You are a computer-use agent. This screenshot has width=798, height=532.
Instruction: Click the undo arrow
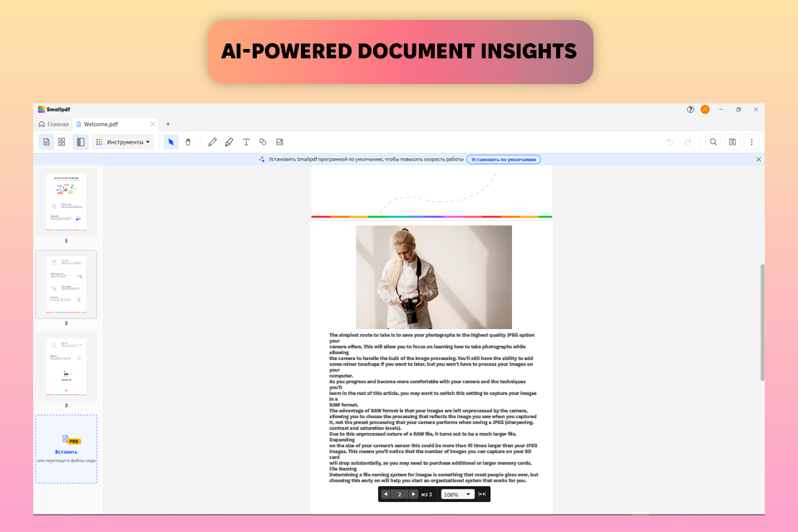click(x=670, y=142)
